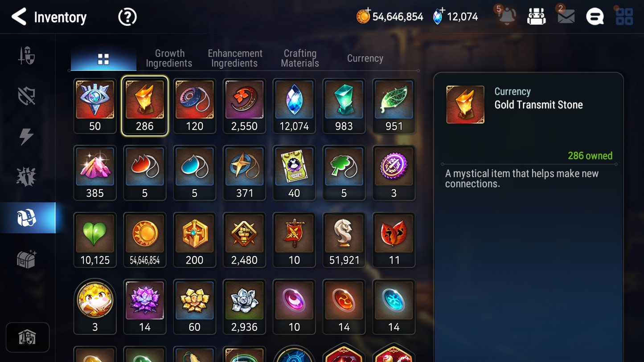Open notifications bell icon
The width and height of the screenshot is (644, 362).
tap(507, 16)
